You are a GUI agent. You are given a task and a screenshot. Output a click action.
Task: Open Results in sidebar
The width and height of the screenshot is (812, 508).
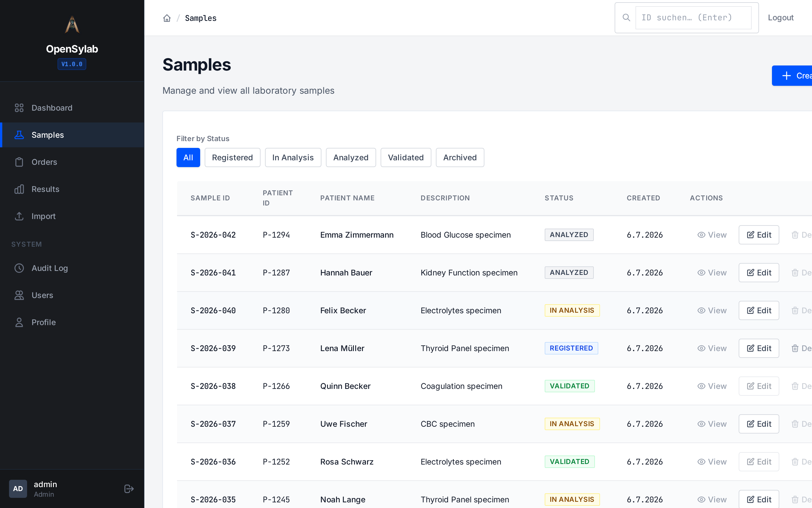pyautogui.click(x=72, y=189)
